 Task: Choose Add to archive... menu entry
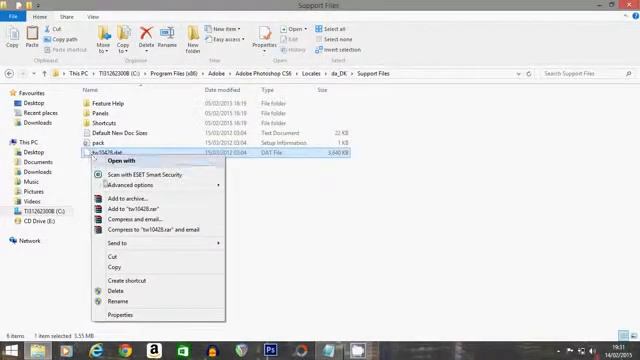tap(158, 199)
